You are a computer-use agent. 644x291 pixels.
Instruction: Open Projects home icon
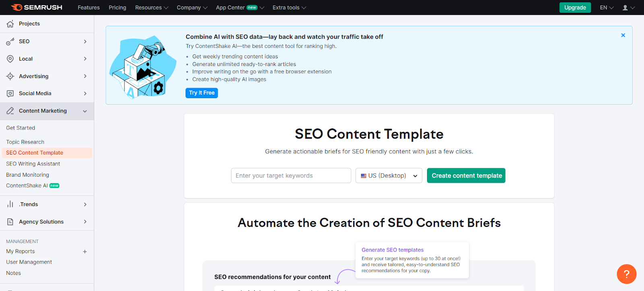[x=10, y=24]
